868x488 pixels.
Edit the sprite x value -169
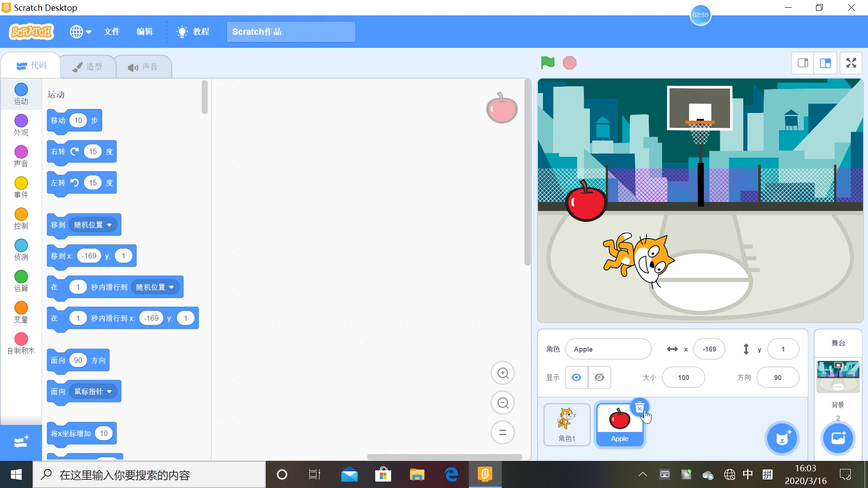click(709, 349)
